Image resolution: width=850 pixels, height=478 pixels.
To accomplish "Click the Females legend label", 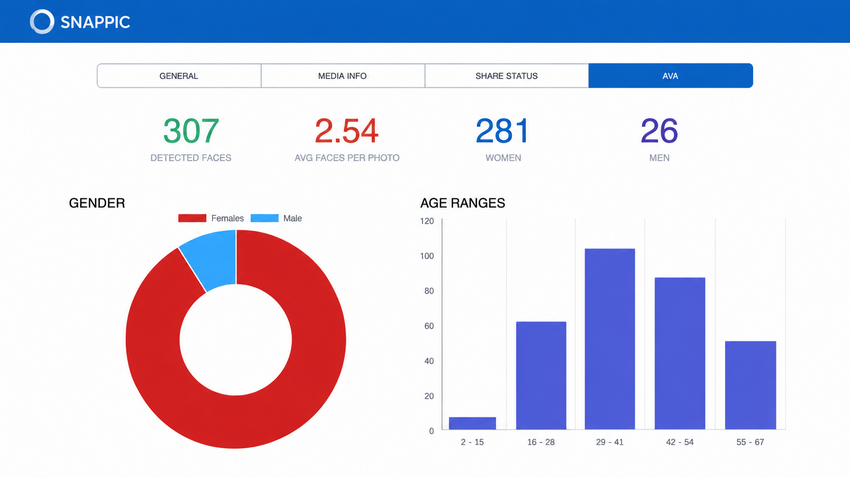I will coord(227,218).
